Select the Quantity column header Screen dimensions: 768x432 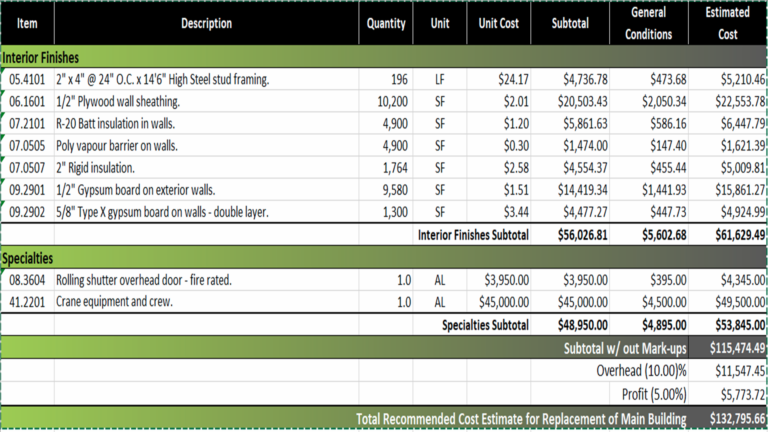point(386,23)
